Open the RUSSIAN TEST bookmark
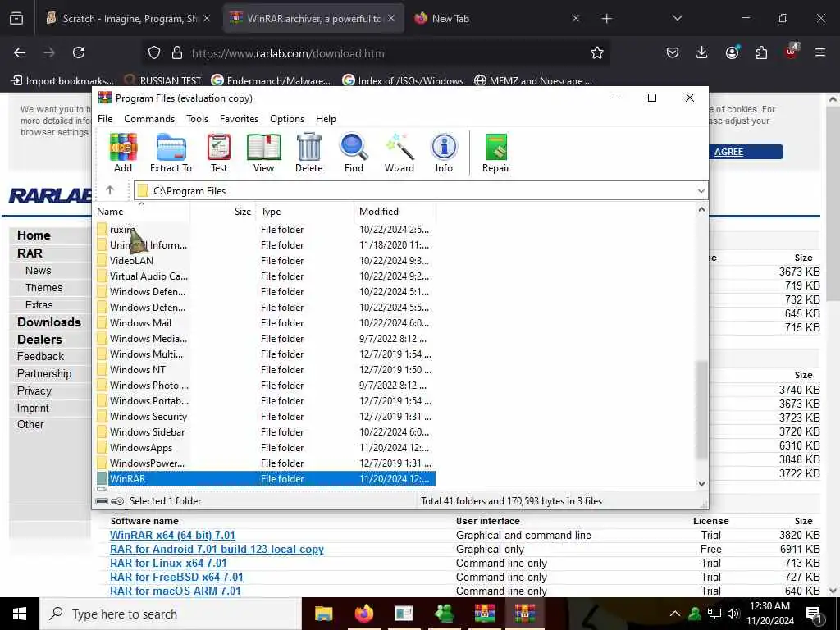The image size is (840, 630). [163, 81]
